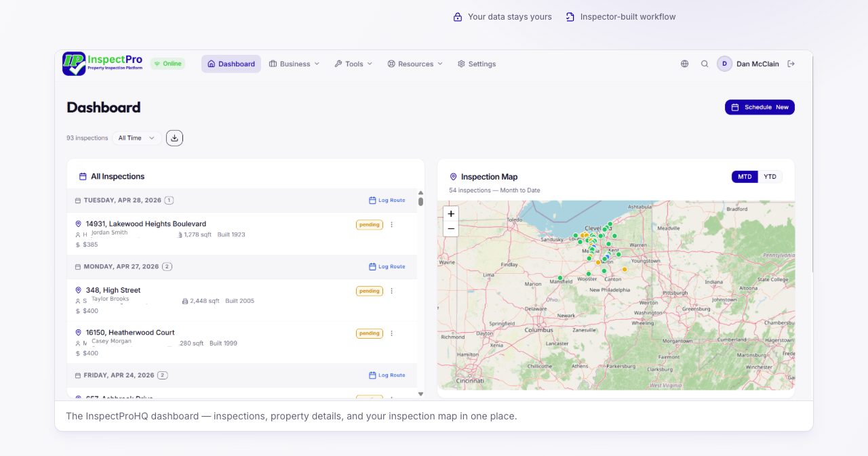This screenshot has height=456, width=868.
Task: Open the Settings page
Action: 477,64
